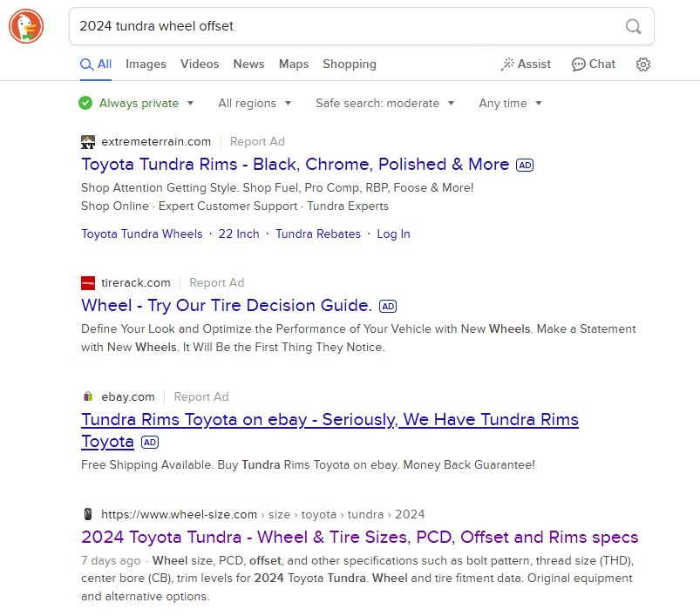Open 2024 Toyota Tundra Wheel & Tire Sizes result
The image size is (700, 616).
360,538
